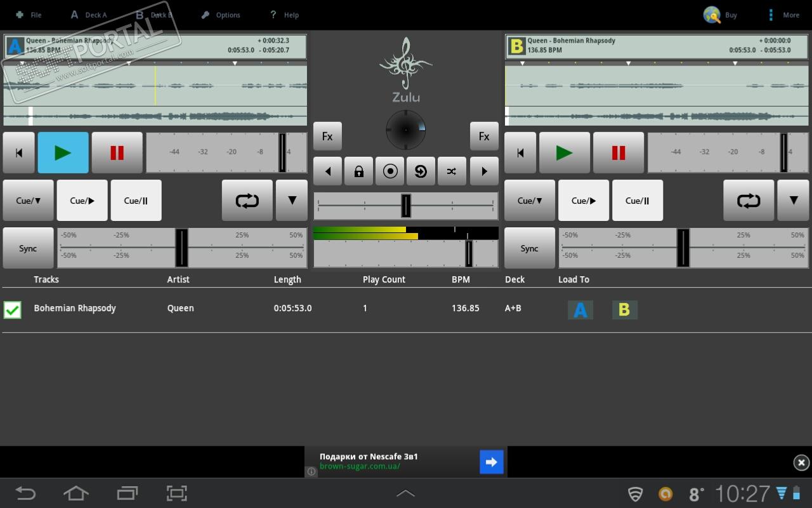Viewport: 812px width, 508px height.
Task: Open the ad info icon
Action: [x=311, y=471]
